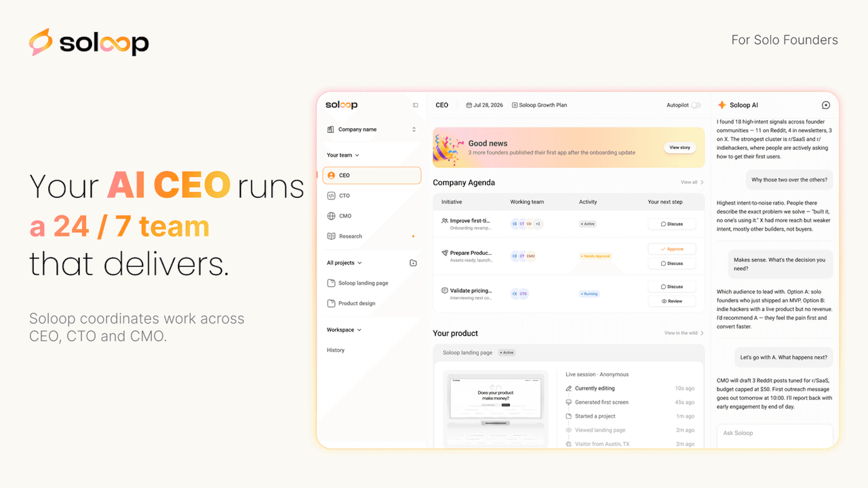Viewport: 868px width, 488px height.
Task: Click the Needs Approval status badge
Action: coord(595,256)
